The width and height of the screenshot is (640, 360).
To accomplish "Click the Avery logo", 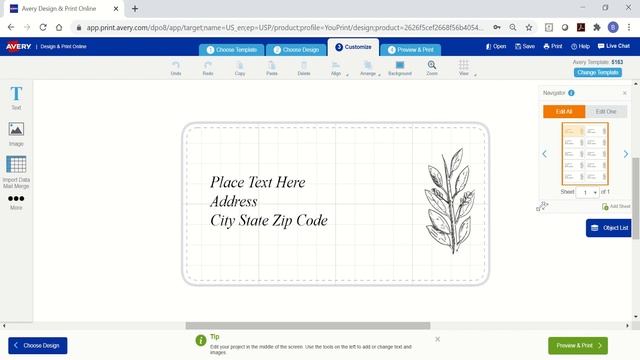I will tap(18, 47).
